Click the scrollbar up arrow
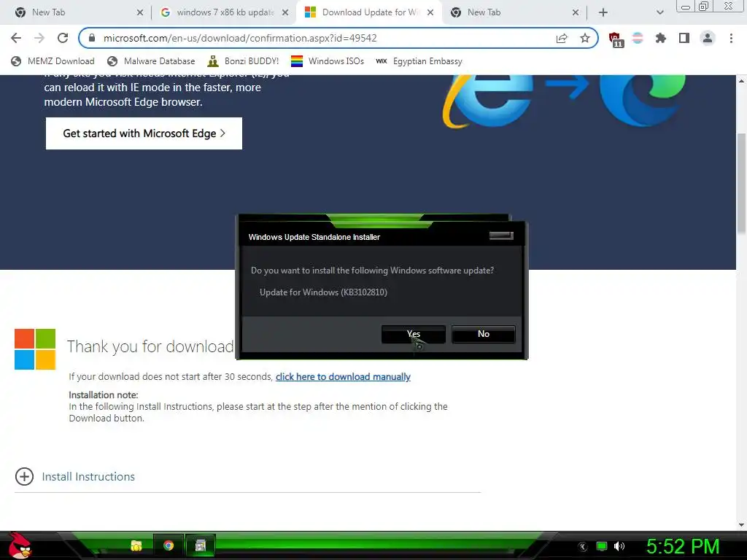This screenshot has height=560, width=747. click(x=741, y=80)
